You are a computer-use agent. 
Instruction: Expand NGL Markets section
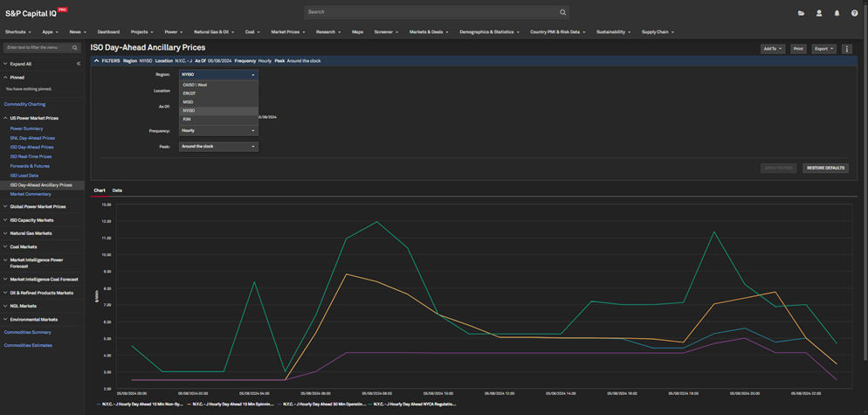[x=5, y=306]
